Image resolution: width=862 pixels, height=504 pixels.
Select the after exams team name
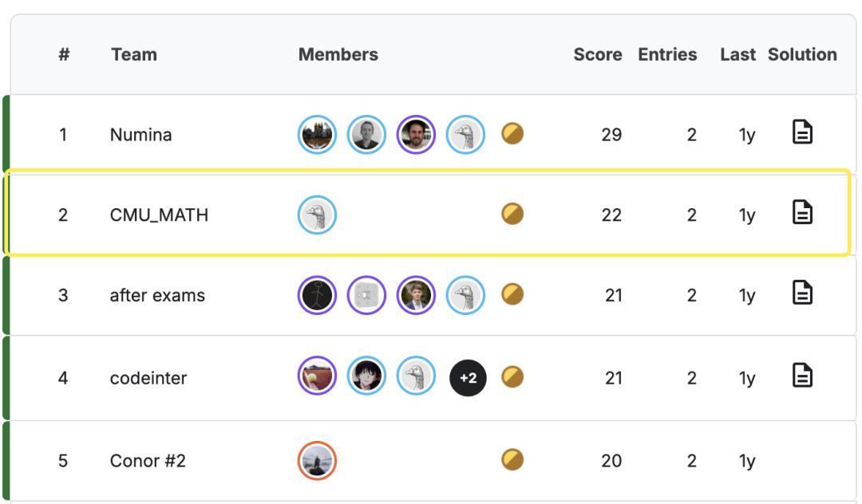coord(157,295)
